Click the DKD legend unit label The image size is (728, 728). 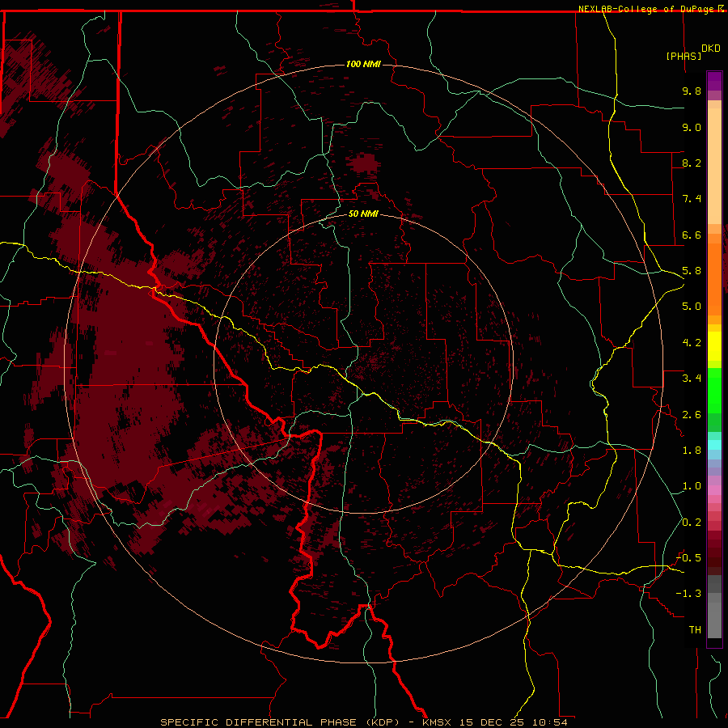point(710,49)
